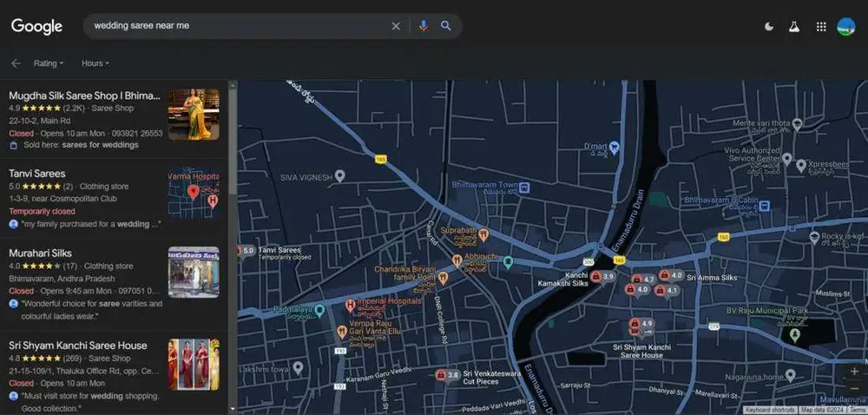The height and width of the screenshot is (415, 868).
Task: Toggle dark theme with the moon icon
Action: pyautogui.click(x=769, y=27)
